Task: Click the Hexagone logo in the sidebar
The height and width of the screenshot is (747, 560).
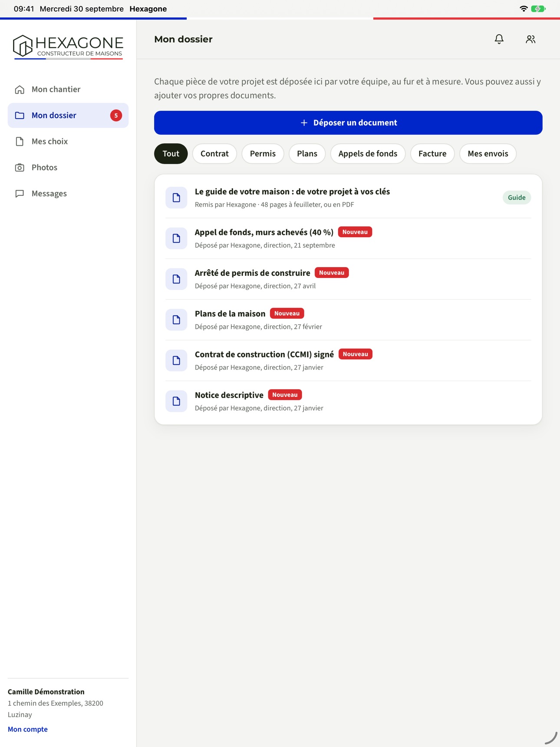Action: pos(68,46)
